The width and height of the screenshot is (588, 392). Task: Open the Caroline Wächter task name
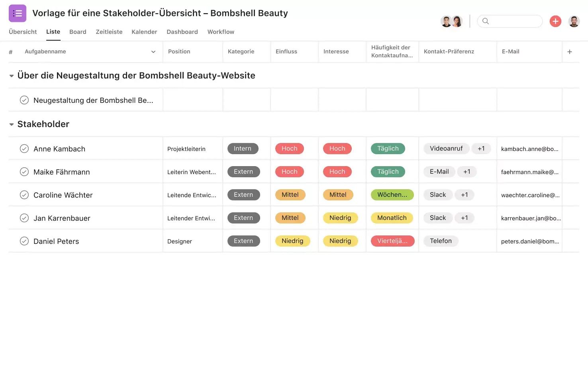click(63, 195)
